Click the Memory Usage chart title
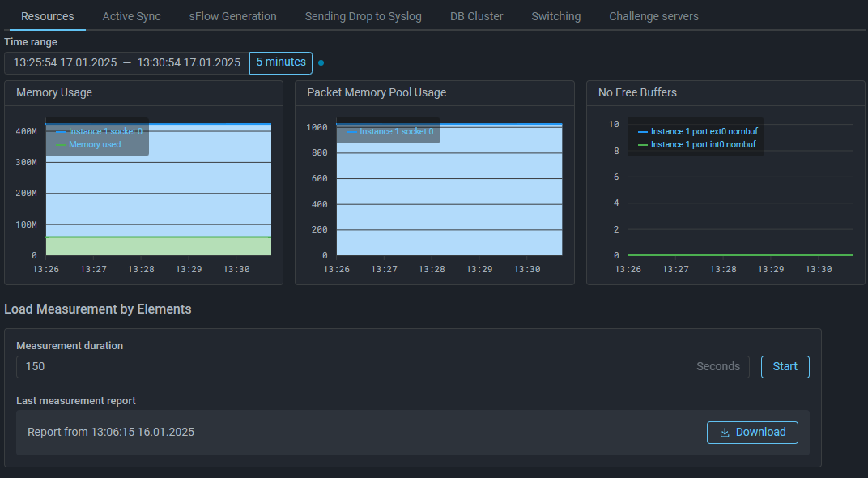 coord(54,92)
